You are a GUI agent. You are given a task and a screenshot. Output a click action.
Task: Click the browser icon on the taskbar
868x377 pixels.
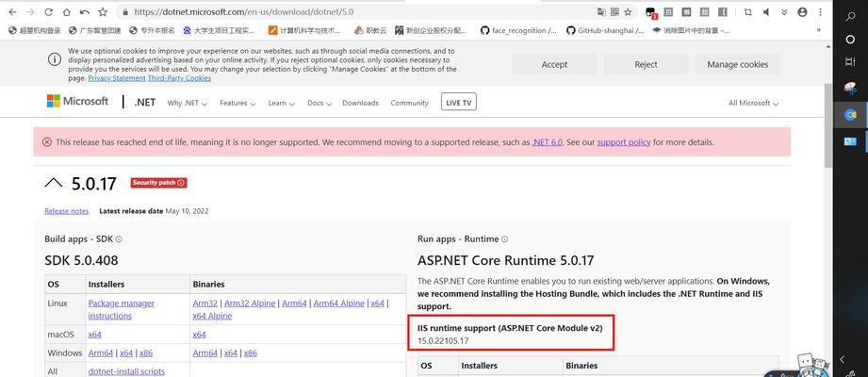[850, 115]
